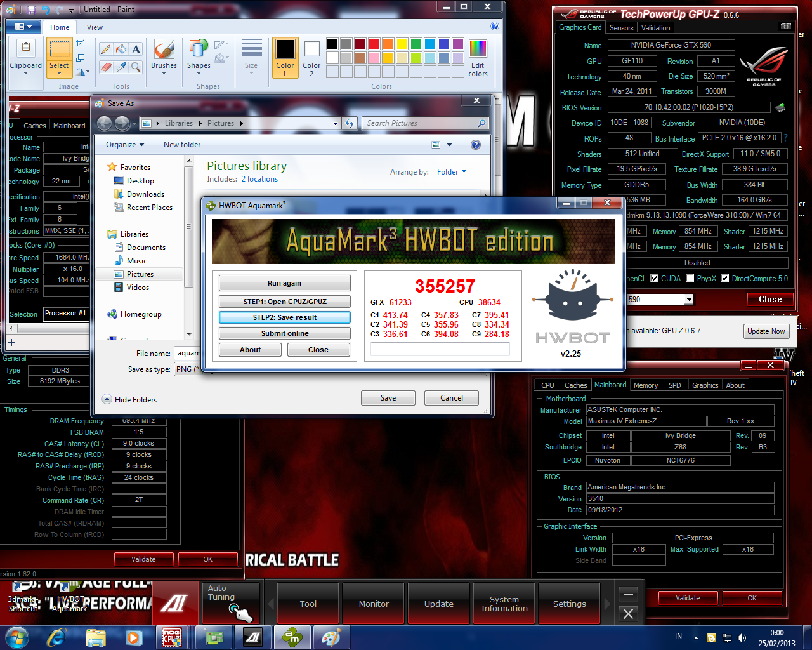Click the Bus Interface question mark in GPU-Z

tap(786, 138)
